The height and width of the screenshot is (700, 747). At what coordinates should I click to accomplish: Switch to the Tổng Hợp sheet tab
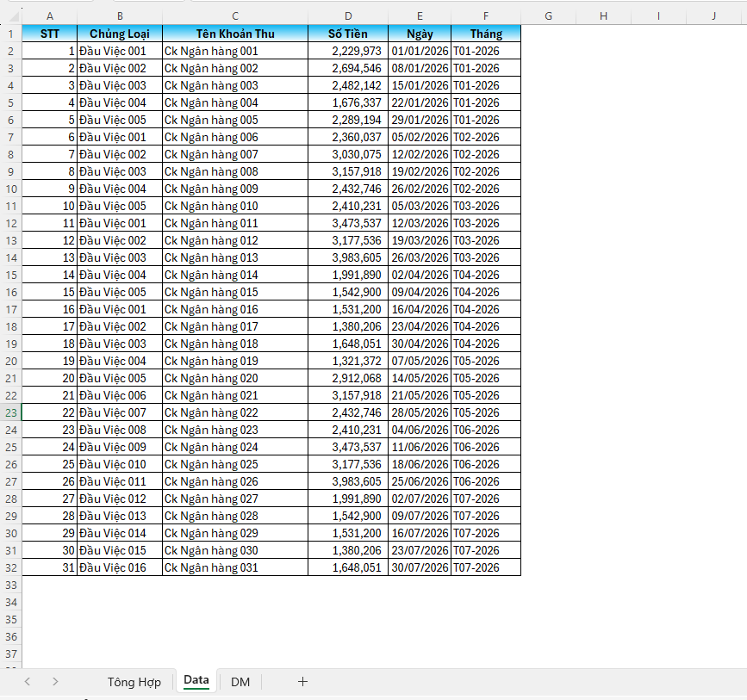(134, 682)
